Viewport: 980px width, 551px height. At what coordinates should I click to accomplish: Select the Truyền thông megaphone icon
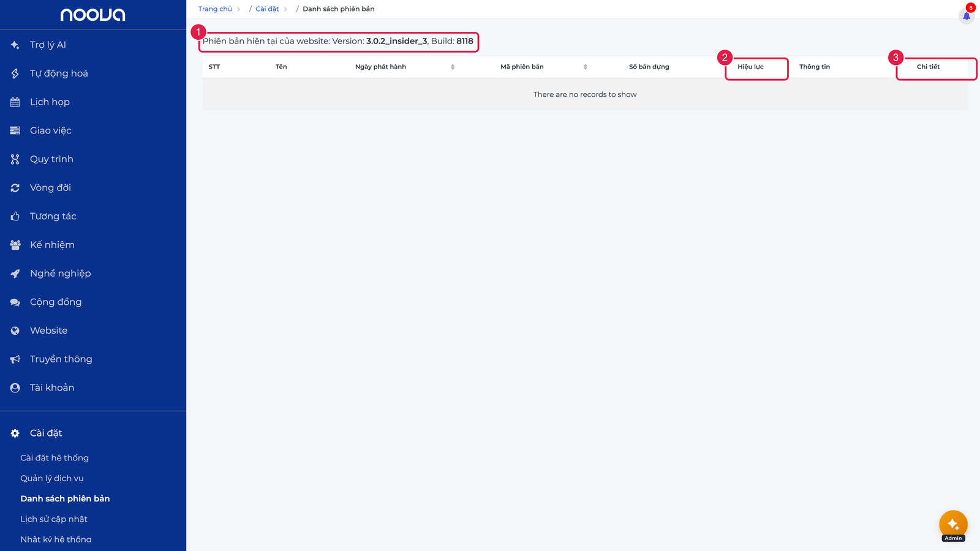coord(15,359)
